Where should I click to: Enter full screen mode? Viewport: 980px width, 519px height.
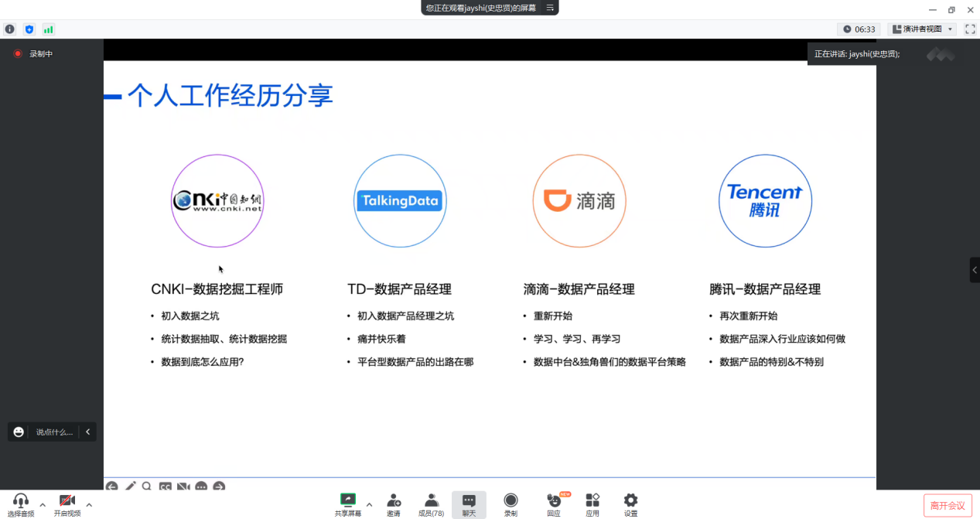[970, 29]
